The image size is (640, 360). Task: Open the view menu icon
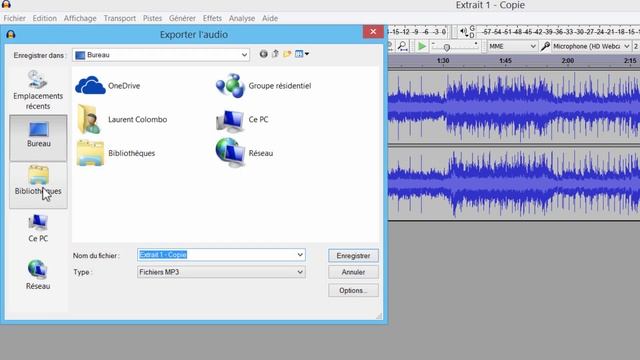pos(302,54)
